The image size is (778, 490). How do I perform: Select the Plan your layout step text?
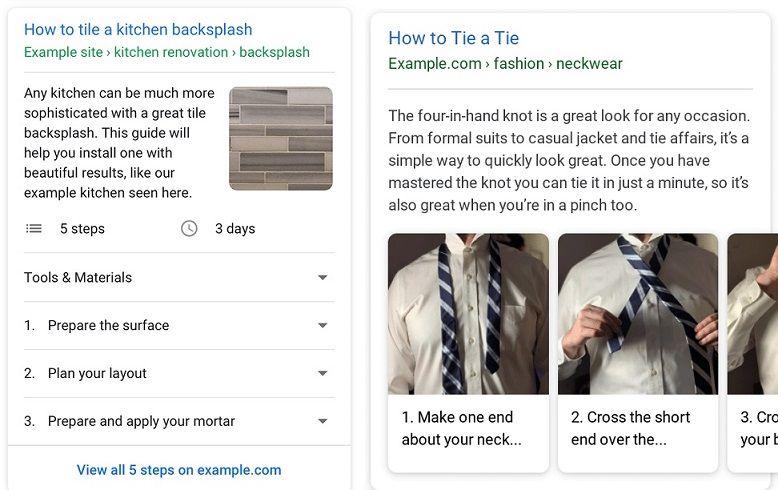97,373
